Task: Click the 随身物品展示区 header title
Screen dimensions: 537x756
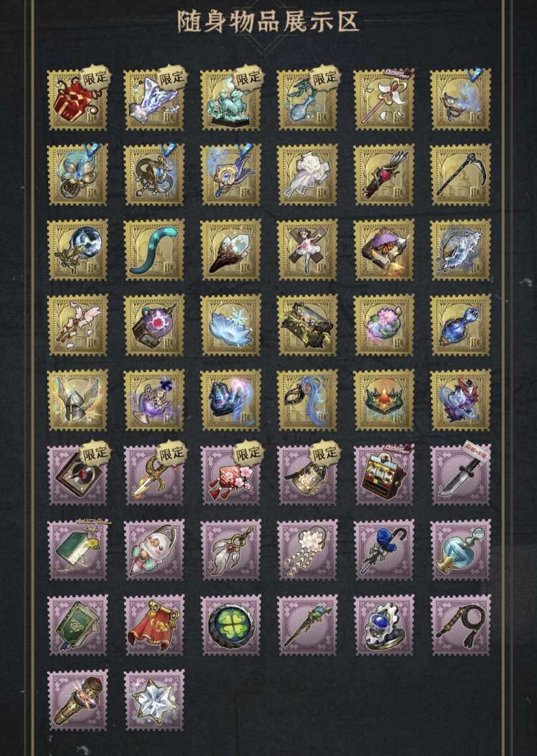Action: [x=268, y=21]
